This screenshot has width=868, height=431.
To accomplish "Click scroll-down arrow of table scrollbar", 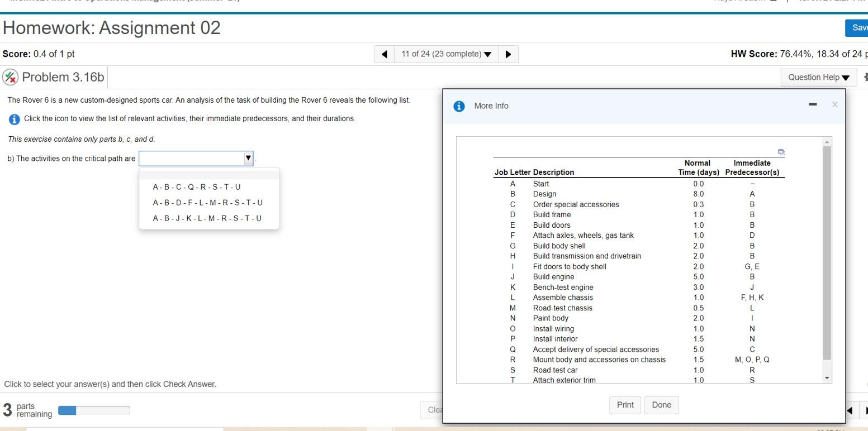I will pyautogui.click(x=827, y=378).
